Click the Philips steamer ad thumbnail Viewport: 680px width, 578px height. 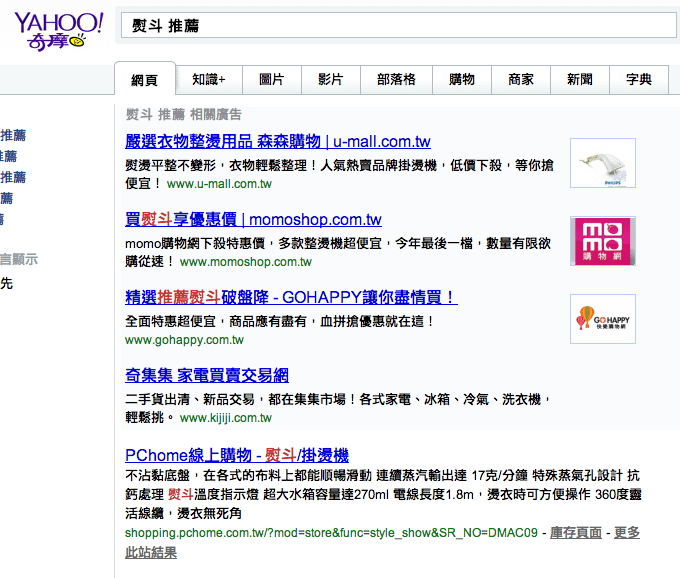(603, 163)
